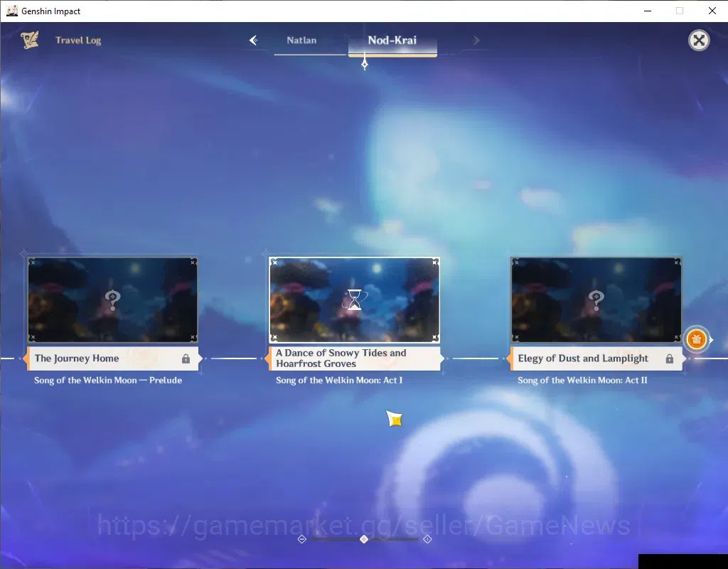Click the Travel Log quill icon
The width and height of the screenshot is (728, 569).
(x=30, y=40)
